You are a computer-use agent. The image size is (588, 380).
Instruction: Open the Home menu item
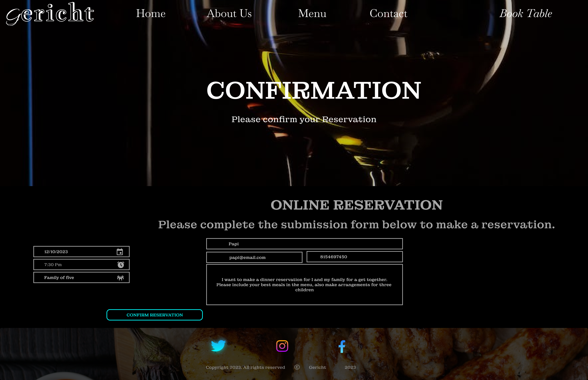coord(151,14)
